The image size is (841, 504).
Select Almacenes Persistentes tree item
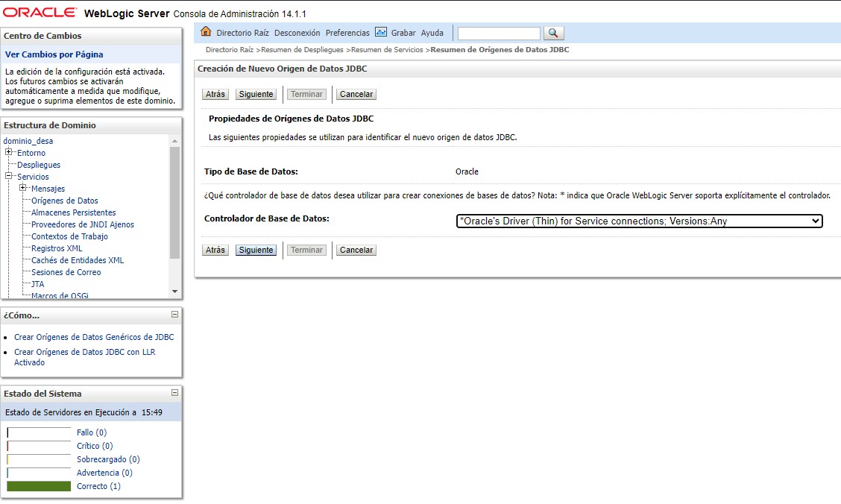[74, 212]
